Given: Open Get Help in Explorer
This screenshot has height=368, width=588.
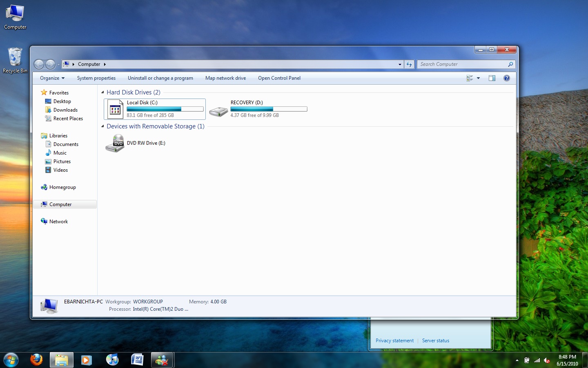Looking at the screenshot, I should click(x=507, y=78).
